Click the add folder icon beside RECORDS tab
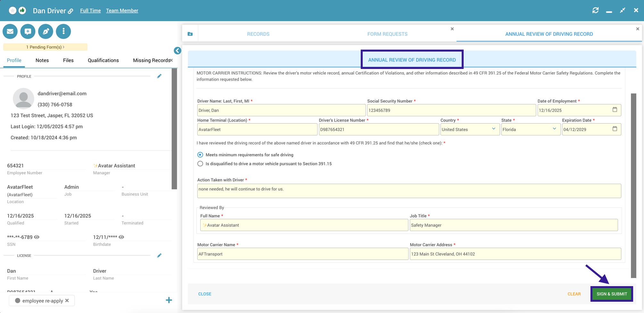The image size is (644, 313). pos(190,34)
